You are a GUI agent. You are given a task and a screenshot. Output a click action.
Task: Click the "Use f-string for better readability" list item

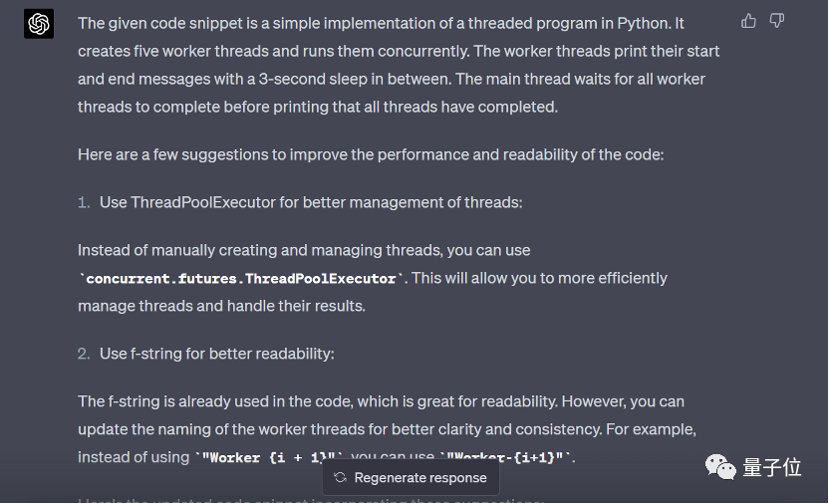pos(217,354)
